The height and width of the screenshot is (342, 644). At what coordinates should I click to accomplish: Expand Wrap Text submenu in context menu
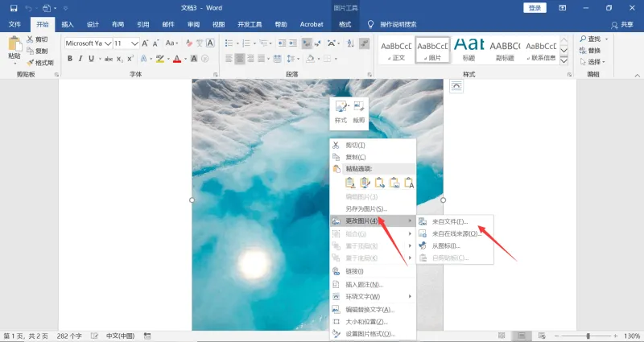coord(373,296)
